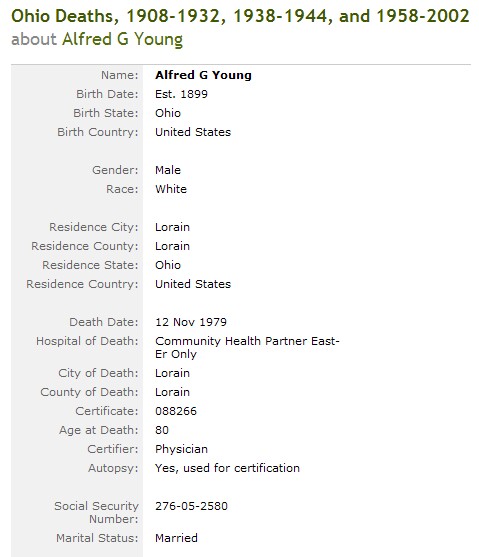Click the death date 12 Nov 1979

tap(191, 322)
